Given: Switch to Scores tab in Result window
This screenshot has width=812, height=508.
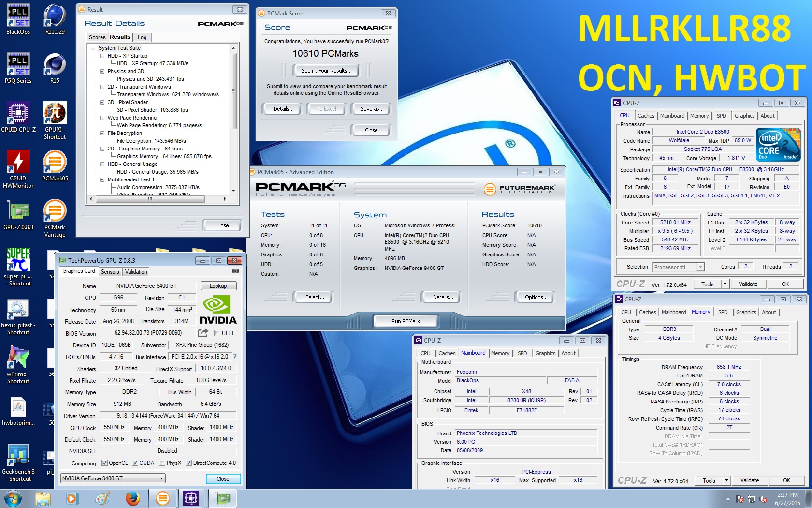Looking at the screenshot, I should tap(97, 37).
